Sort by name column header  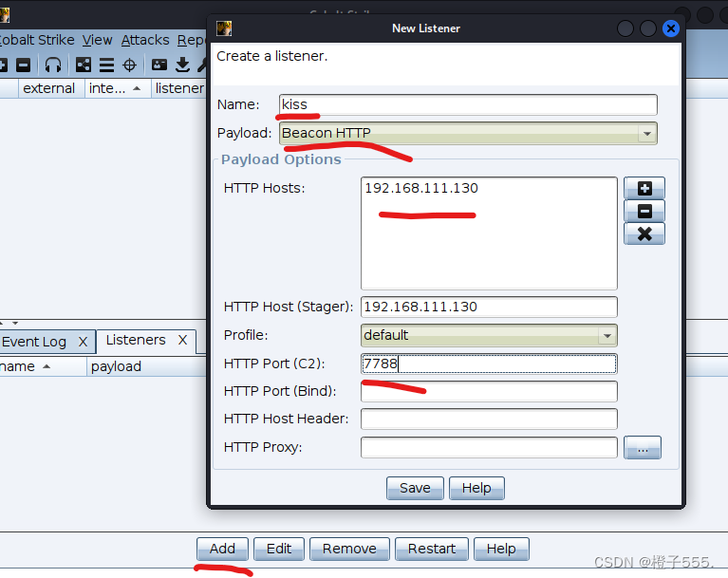[x=43, y=366]
